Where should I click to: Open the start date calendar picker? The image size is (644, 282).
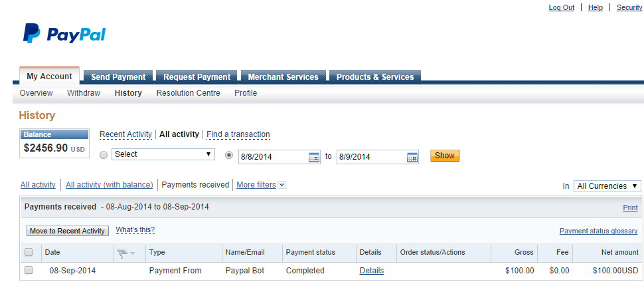pos(314,157)
